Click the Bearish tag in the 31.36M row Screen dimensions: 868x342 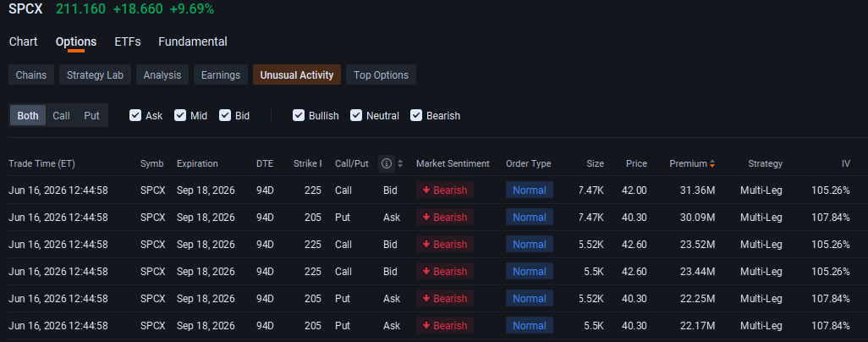click(445, 190)
